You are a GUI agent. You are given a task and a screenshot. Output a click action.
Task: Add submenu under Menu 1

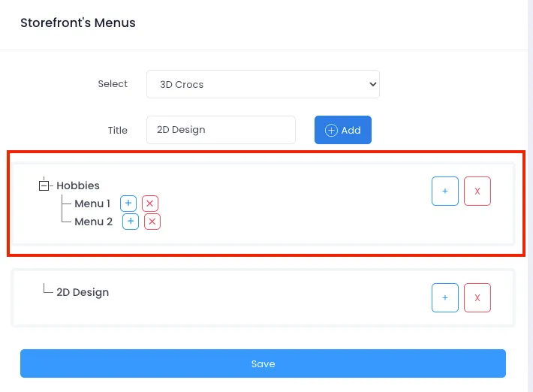(128, 204)
